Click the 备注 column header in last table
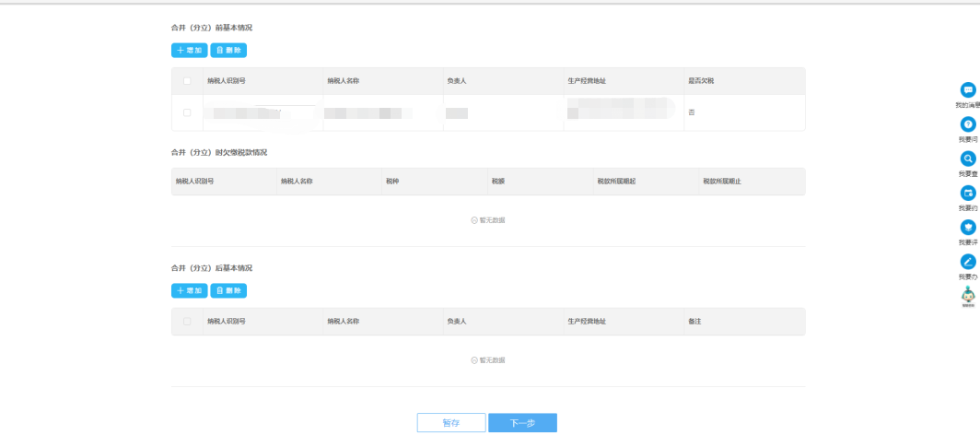 695,322
